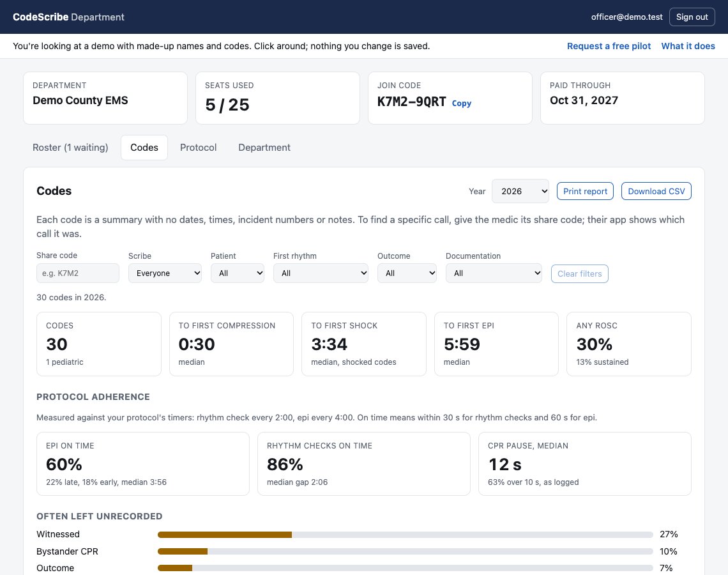Open the Department tab
Viewport: 728px width, 575px height.
(x=264, y=147)
